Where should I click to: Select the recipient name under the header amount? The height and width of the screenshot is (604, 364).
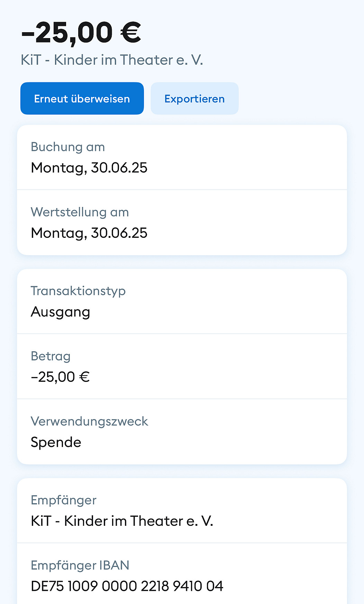pyautogui.click(x=112, y=60)
